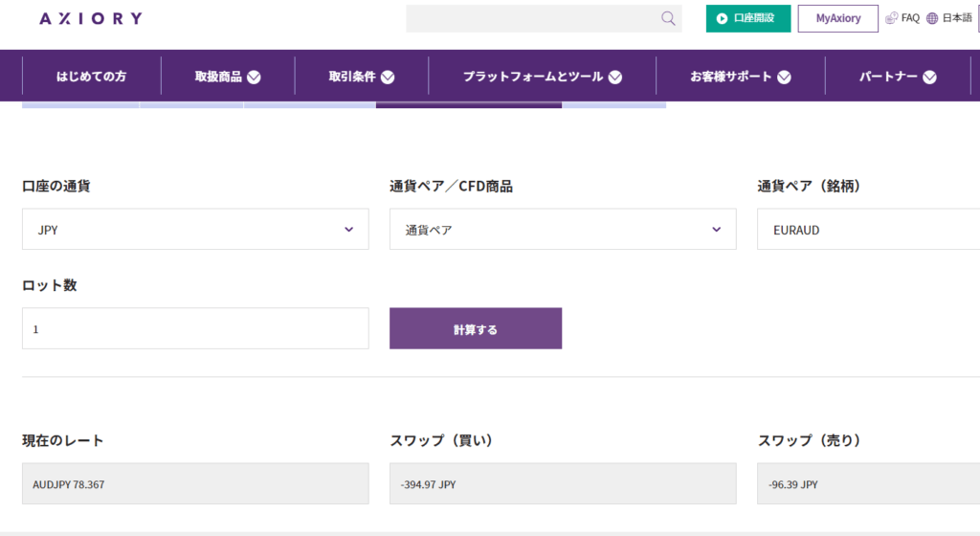This screenshot has width=980, height=536.
Task: Click the chevron icon beside 取引条件
Action: 388,78
